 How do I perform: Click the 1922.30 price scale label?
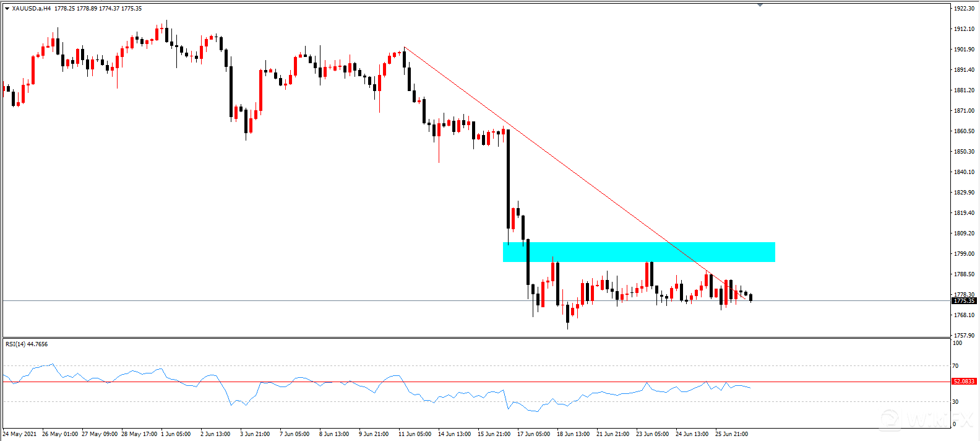click(964, 9)
